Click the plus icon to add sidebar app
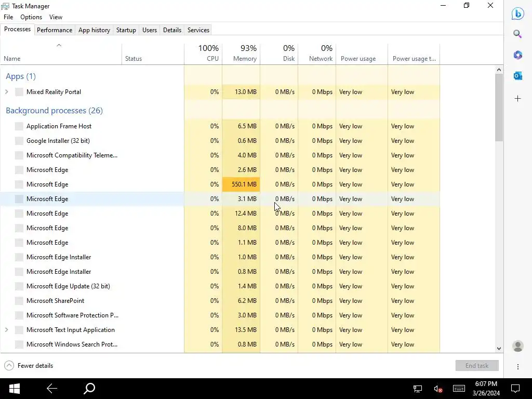Image resolution: width=532 pixels, height=399 pixels. (518, 99)
